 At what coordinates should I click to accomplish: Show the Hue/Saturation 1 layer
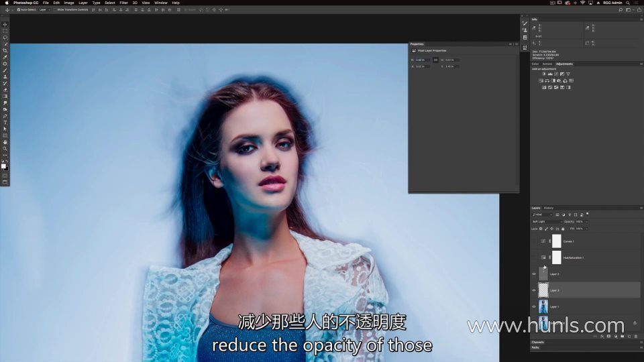pyautogui.click(x=534, y=257)
